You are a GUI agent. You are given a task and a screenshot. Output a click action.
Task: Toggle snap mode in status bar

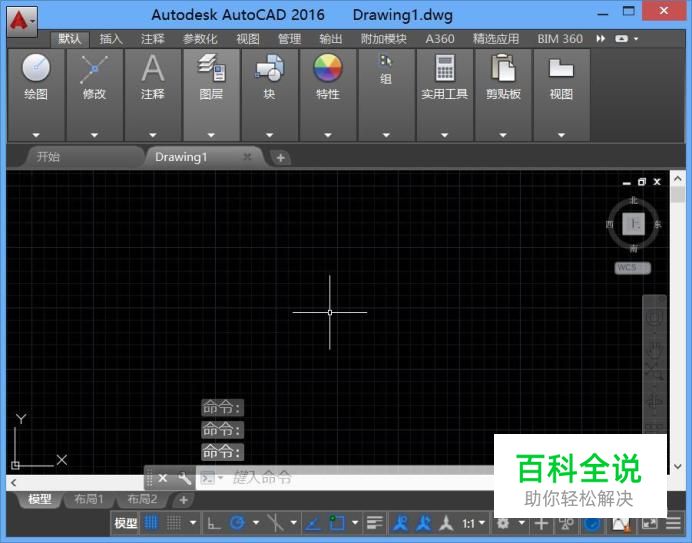(x=174, y=523)
